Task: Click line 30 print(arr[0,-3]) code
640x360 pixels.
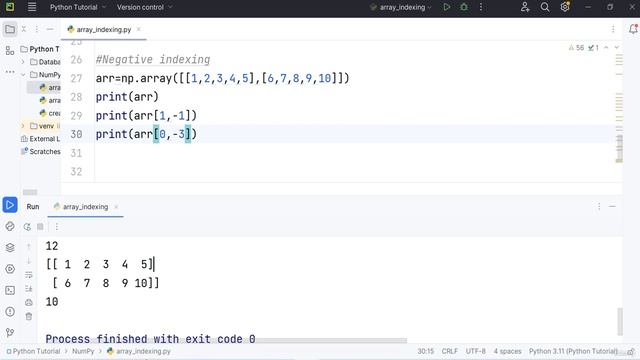Action: pos(146,134)
